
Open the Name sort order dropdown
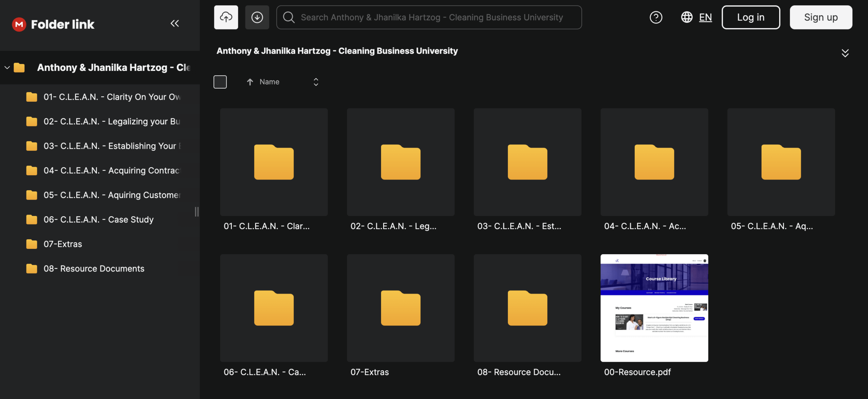click(x=316, y=82)
